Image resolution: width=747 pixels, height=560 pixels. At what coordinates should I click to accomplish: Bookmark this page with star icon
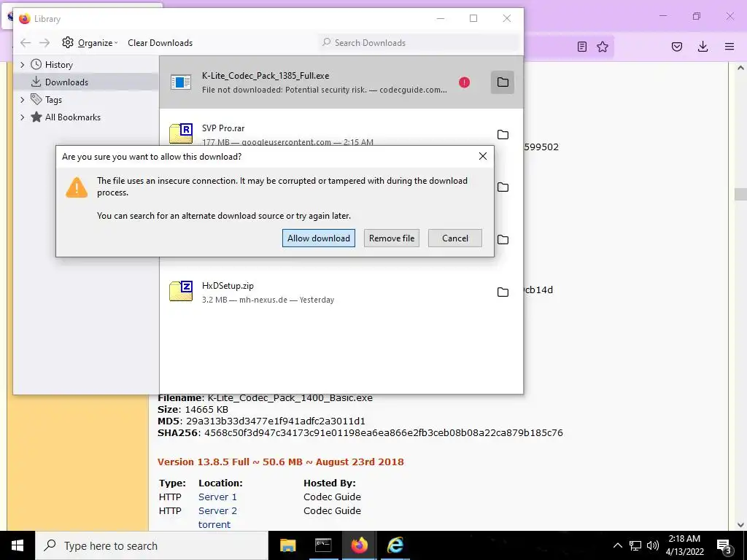click(x=603, y=47)
